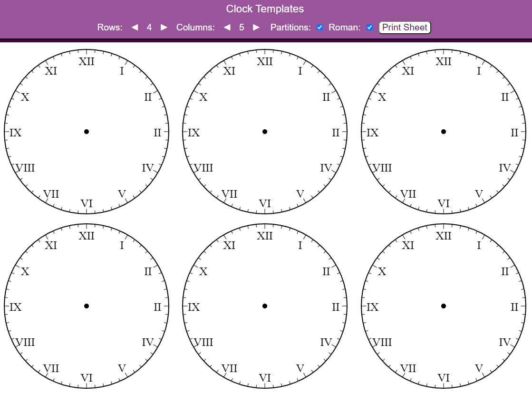The height and width of the screenshot is (393, 532).
Task: Click the right arrow to increase Rows
Action: tap(164, 28)
